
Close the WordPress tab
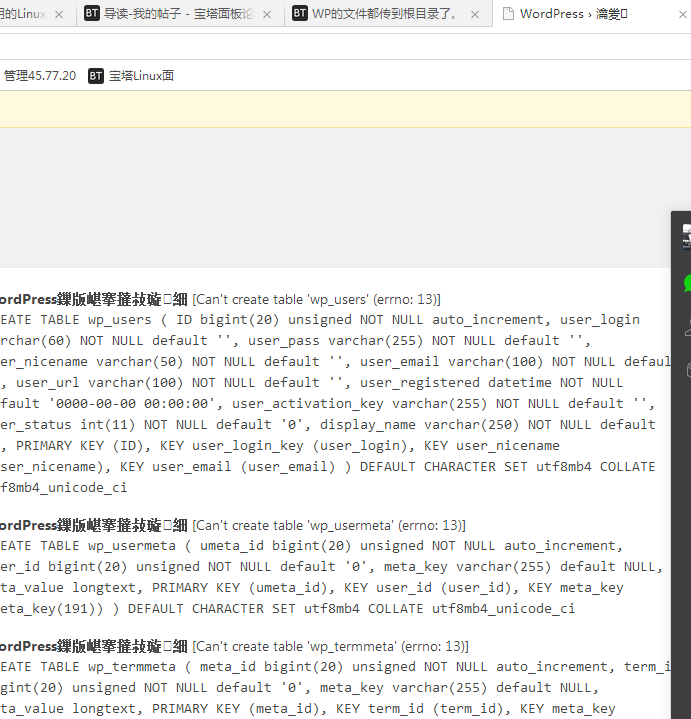tap(683, 15)
